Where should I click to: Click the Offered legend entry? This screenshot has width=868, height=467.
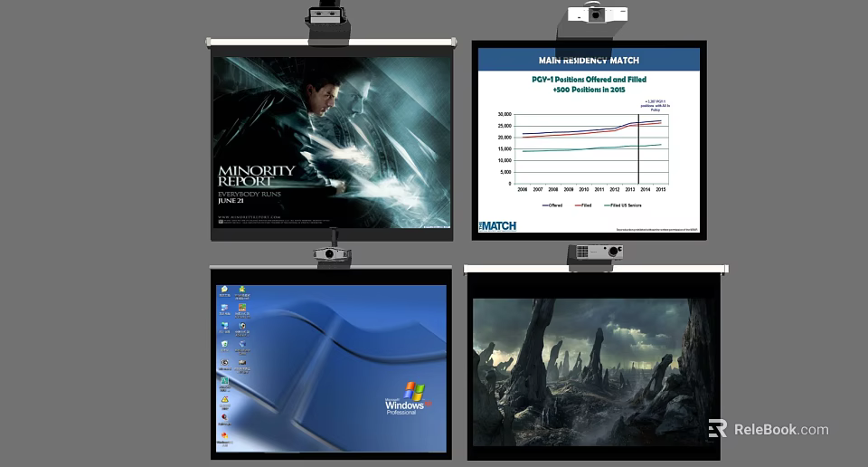click(x=552, y=205)
